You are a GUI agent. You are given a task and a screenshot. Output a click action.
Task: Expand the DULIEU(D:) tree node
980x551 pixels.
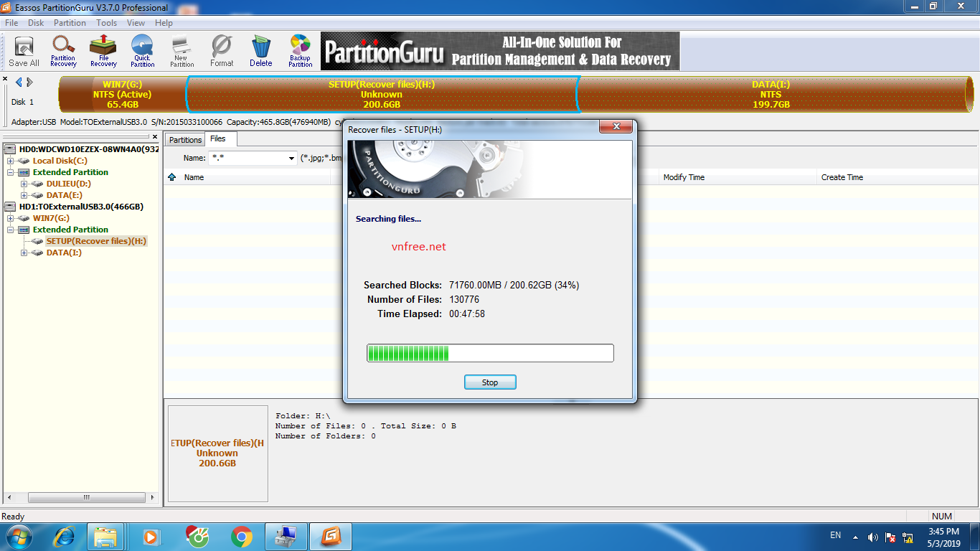24,184
